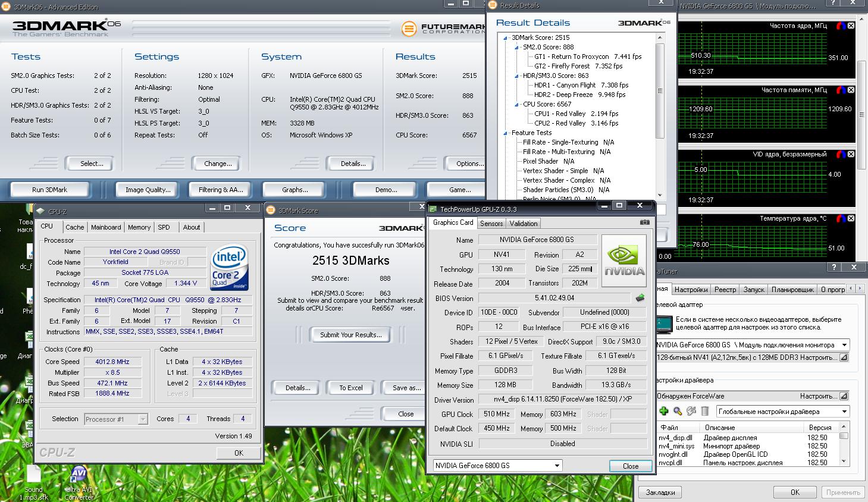Close the memory frequency graph panel
The height and width of the screenshot is (502, 868).
pos(851,90)
